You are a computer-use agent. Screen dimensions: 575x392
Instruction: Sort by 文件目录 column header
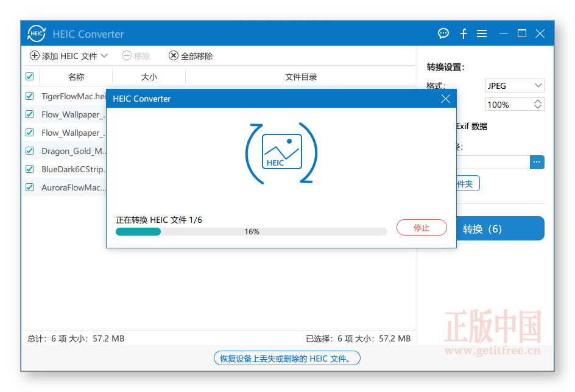301,77
